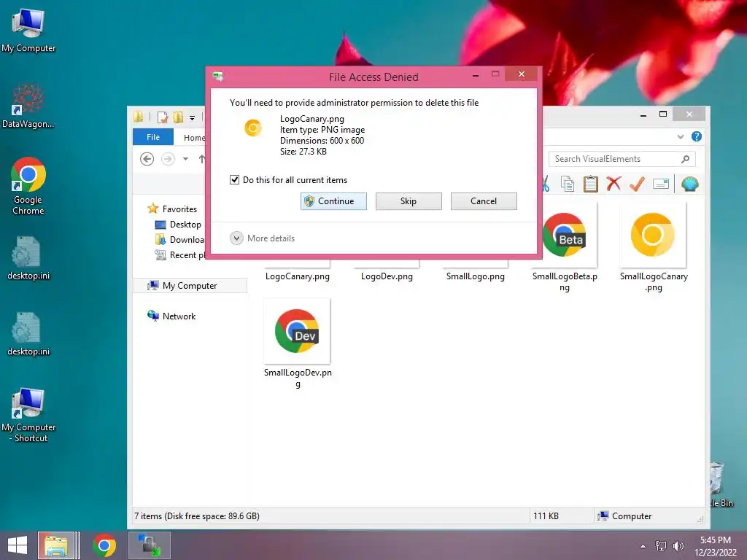Click the Explorer folder icon in the title bar
The width and height of the screenshot is (747, 560).
point(139,117)
